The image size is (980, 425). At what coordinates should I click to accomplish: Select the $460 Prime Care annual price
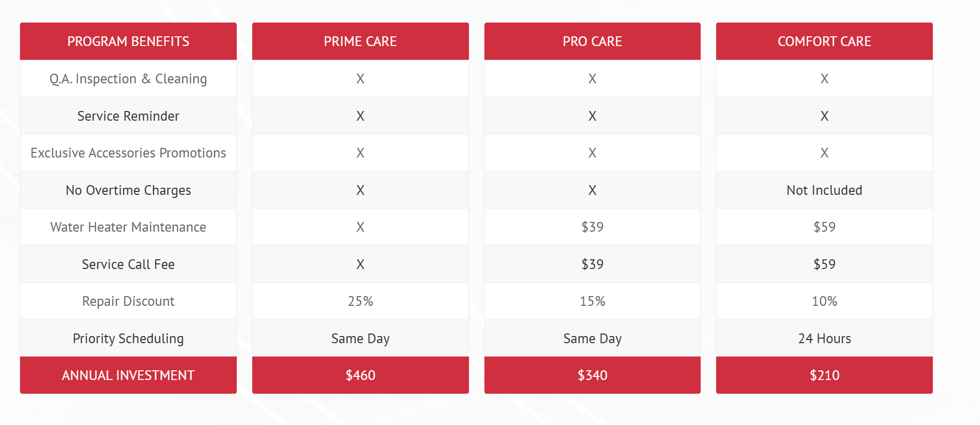click(x=360, y=375)
